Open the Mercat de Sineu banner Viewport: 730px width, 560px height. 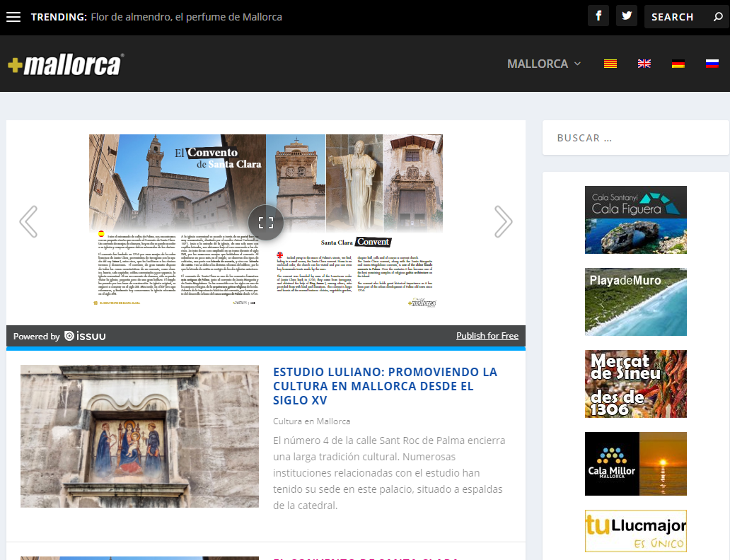click(635, 383)
